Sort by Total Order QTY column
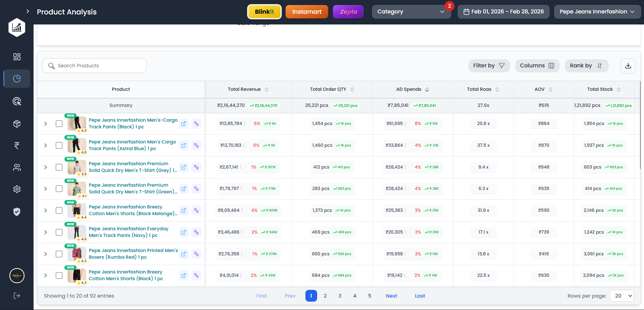The width and height of the screenshot is (644, 310). (x=352, y=89)
